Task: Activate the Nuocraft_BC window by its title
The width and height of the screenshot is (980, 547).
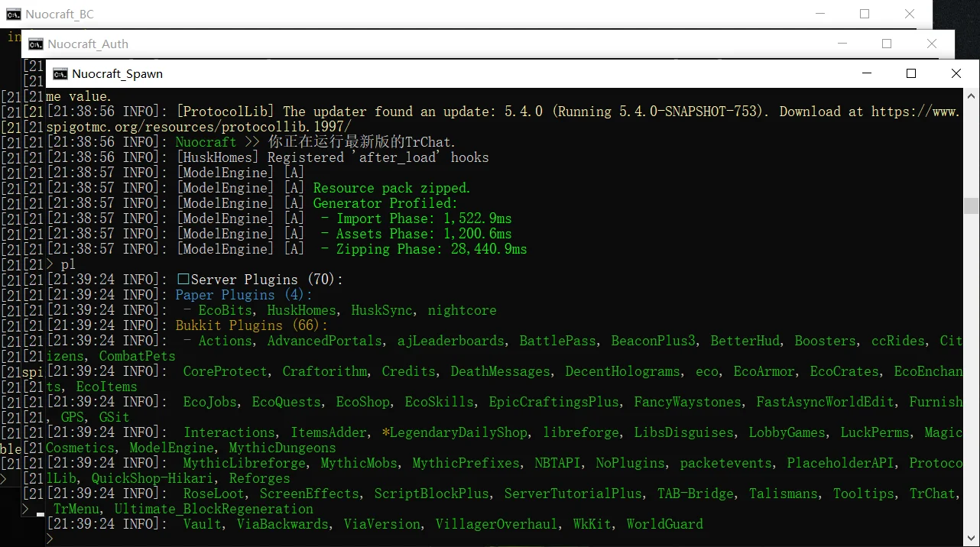Action: click(60, 14)
